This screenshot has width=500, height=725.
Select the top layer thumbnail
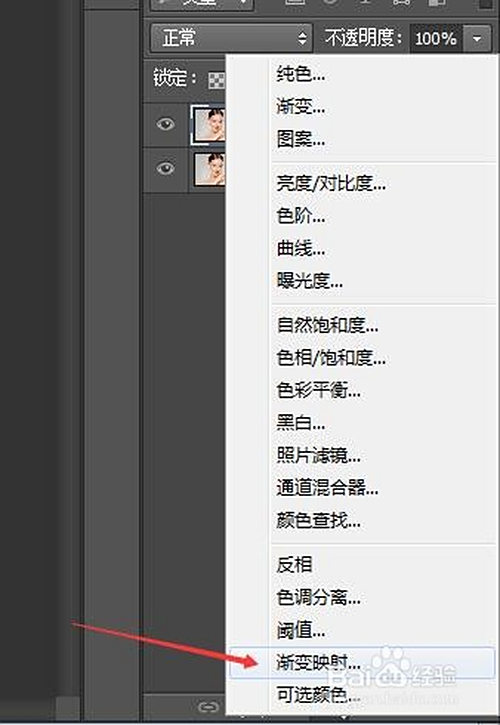click(x=209, y=124)
